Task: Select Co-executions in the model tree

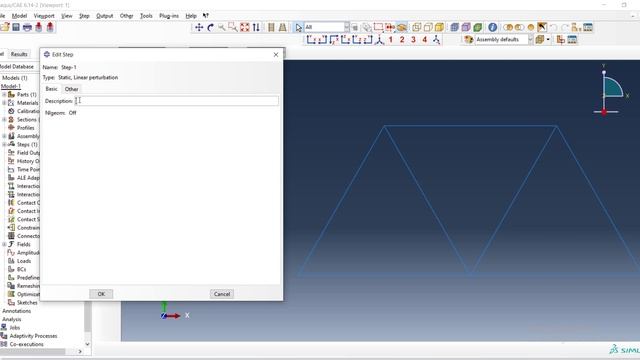Action: (27, 344)
